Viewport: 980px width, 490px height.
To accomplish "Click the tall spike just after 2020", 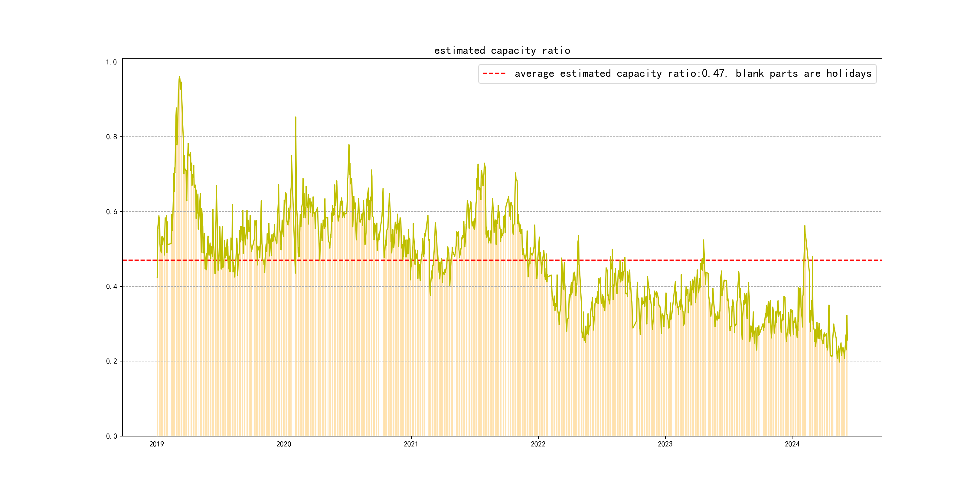I will (x=296, y=118).
